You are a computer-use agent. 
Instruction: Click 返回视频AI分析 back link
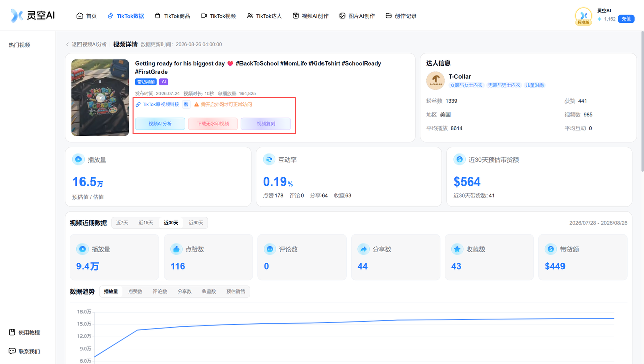[x=86, y=44]
